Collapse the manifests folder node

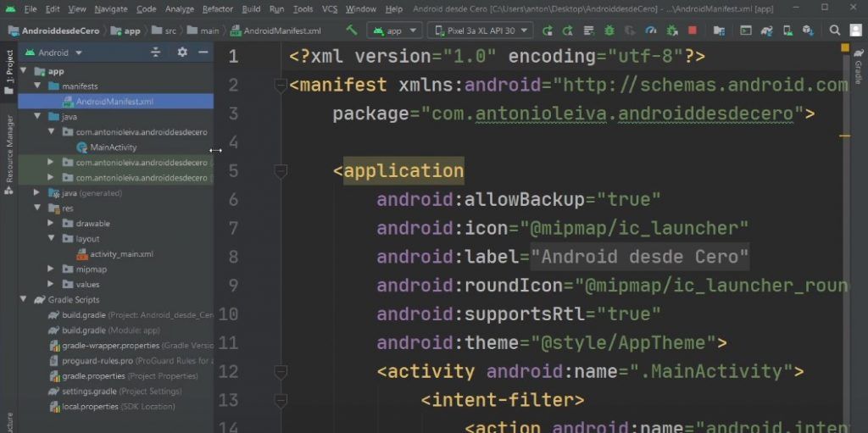37,86
